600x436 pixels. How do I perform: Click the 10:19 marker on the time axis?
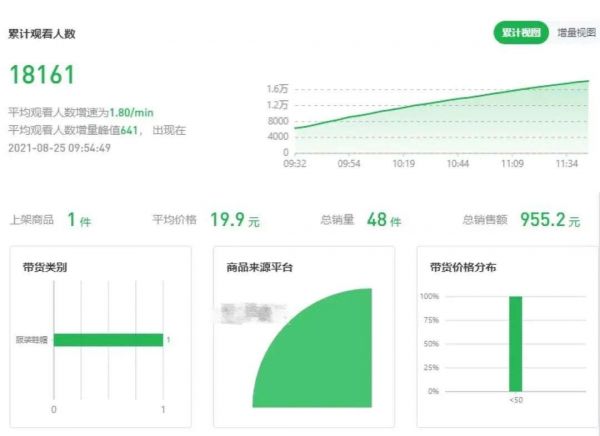point(403,161)
